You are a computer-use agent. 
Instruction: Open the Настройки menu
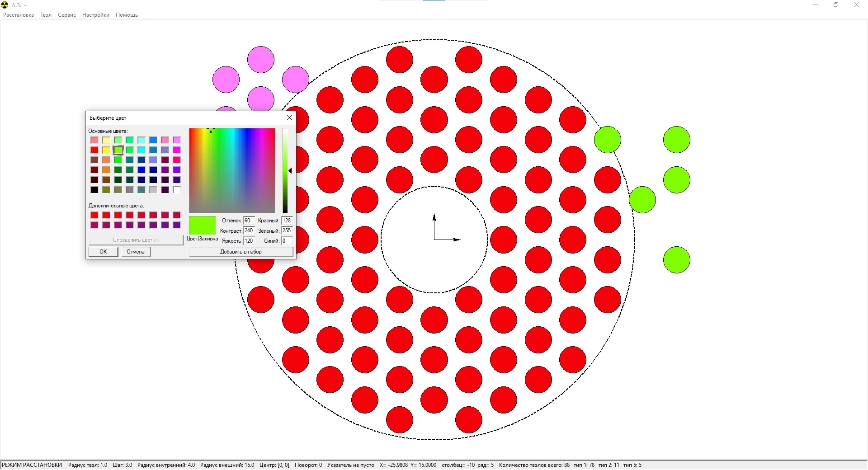point(96,15)
